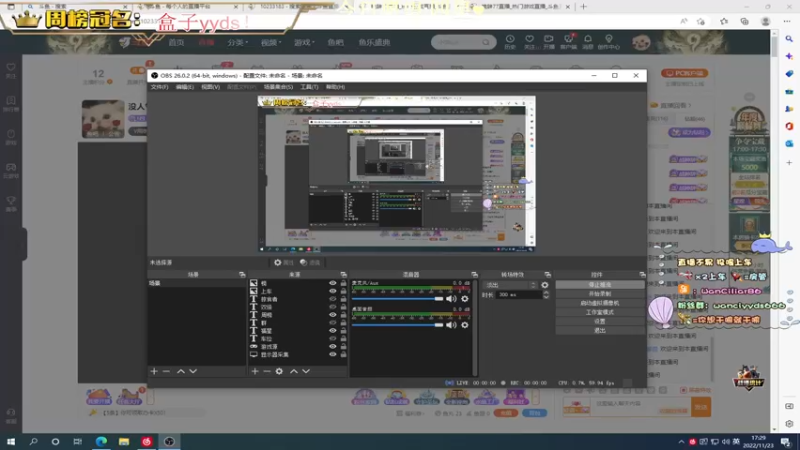The width and height of the screenshot is (800, 450).
Task: Toggle visibility of the 群 source
Action: (333, 322)
